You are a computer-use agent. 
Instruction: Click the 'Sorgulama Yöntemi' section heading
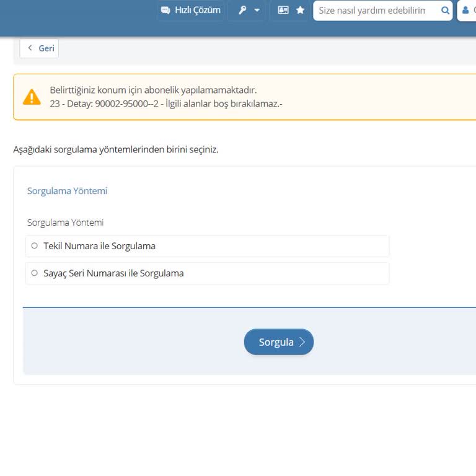coord(67,191)
